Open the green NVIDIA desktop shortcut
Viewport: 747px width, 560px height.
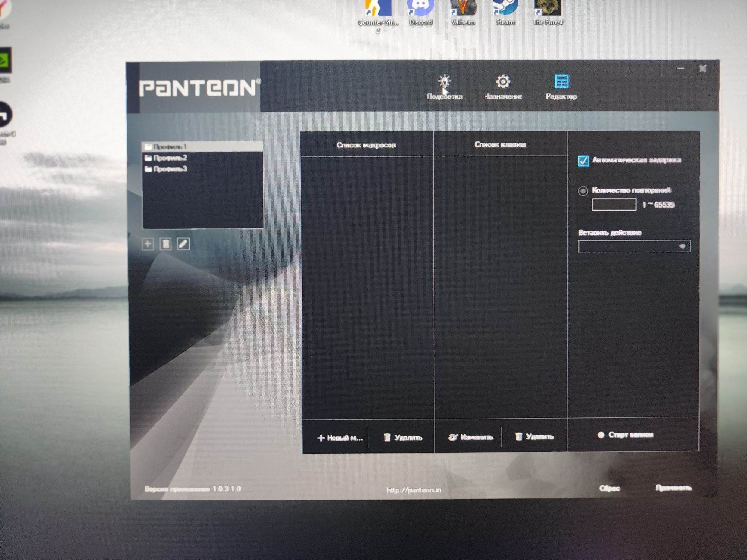pos(5,64)
